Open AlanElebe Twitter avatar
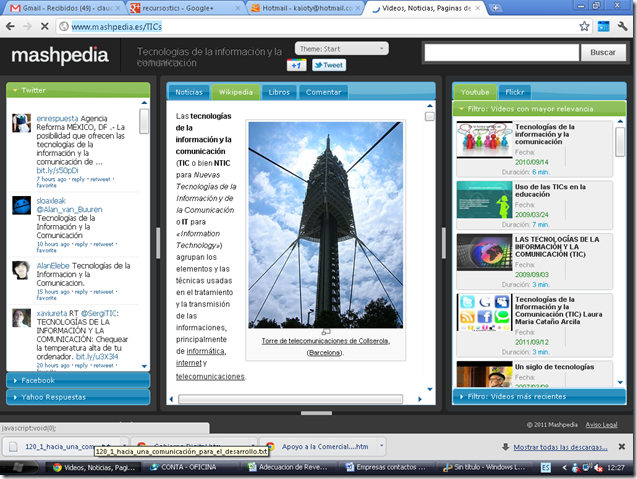The image size is (637, 479). 21,270
